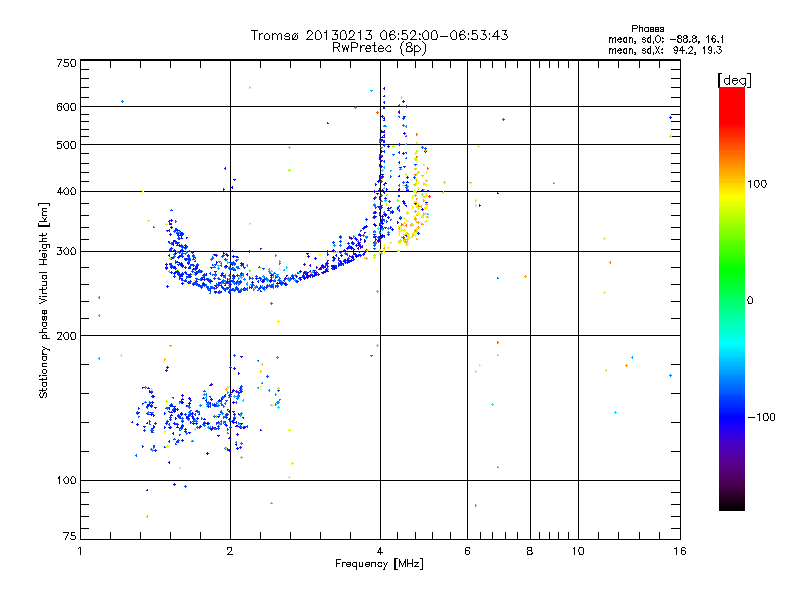Viewport: 800px width, 600px height.
Task: Click the plot title 'Tromsø 20130213 06:52:00-06:53:43'
Action: (x=379, y=35)
